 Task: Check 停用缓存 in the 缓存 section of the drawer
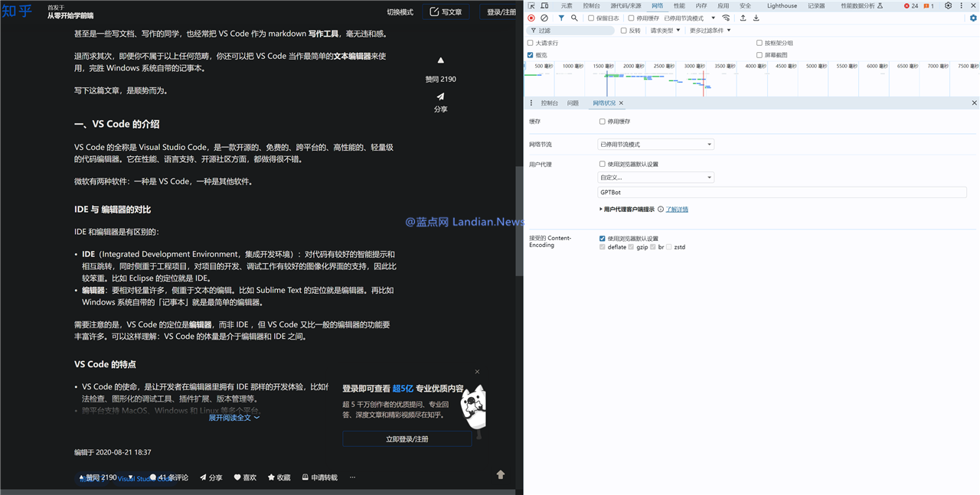[x=603, y=121]
